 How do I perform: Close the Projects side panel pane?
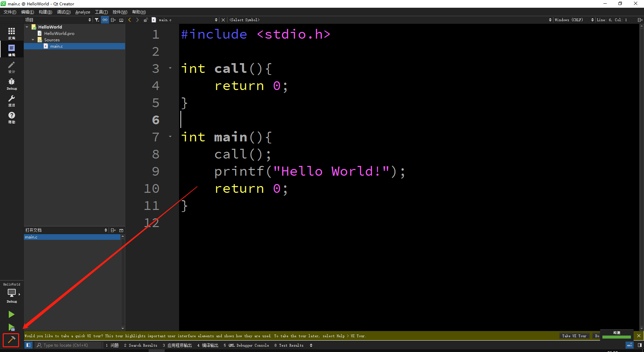pos(121,20)
